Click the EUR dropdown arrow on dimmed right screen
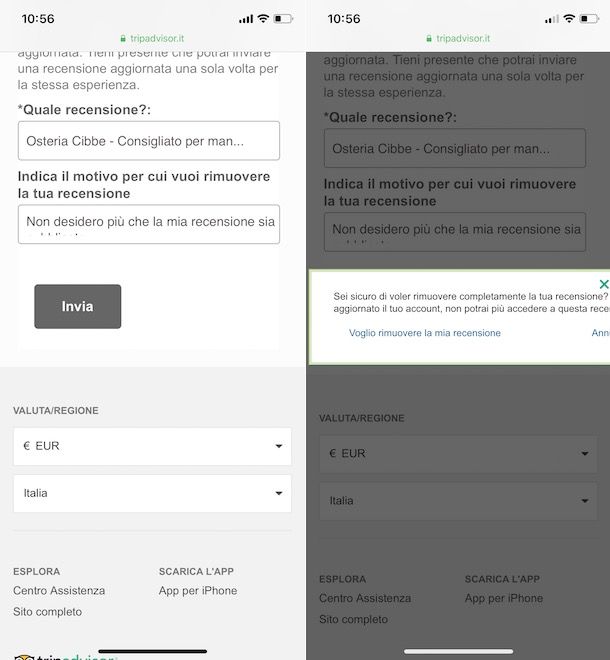Viewport: 610px width, 660px height. [x=585, y=454]
